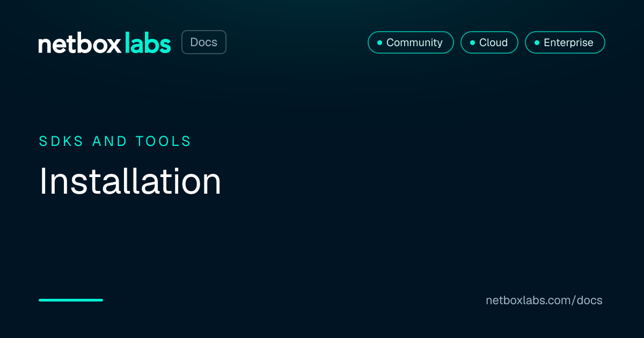Open the netboxlabs.com/docs link
Screen dimensions: 644x338
(544, 300)
